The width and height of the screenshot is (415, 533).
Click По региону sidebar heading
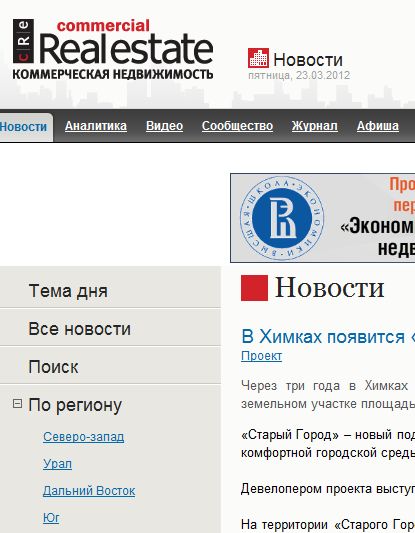point(75,405)
